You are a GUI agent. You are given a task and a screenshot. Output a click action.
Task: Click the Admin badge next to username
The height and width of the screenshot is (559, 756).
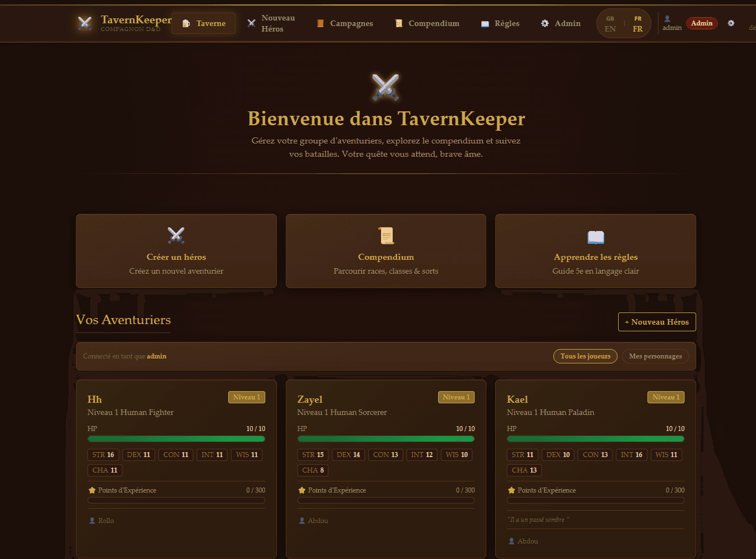pos(701,23)
